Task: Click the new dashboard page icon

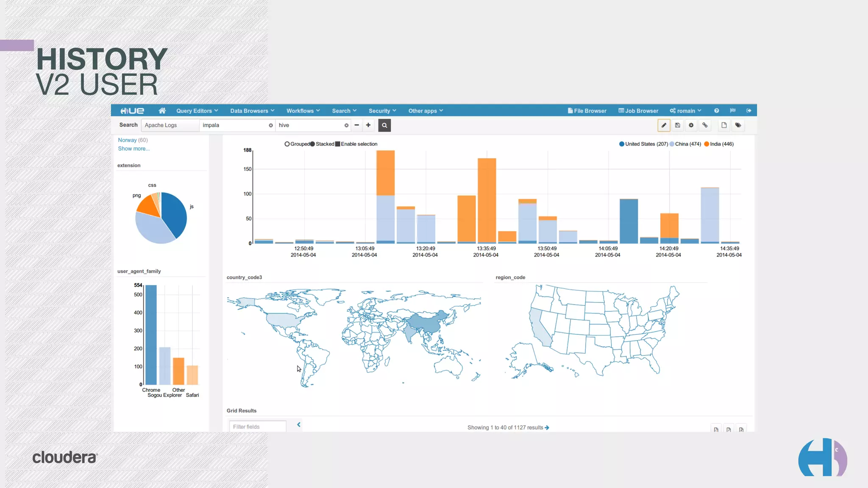Action: click(x=724, y=125)
